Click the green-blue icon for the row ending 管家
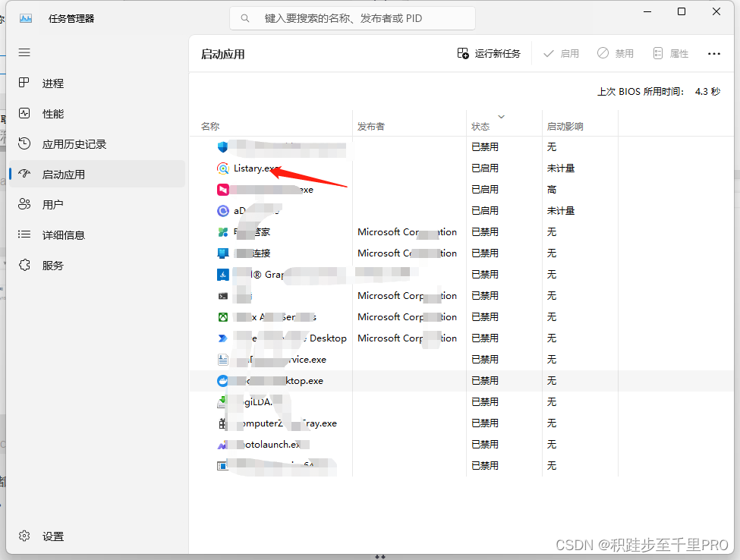Screen dimensions: 740x560 (x=222, y=231)
